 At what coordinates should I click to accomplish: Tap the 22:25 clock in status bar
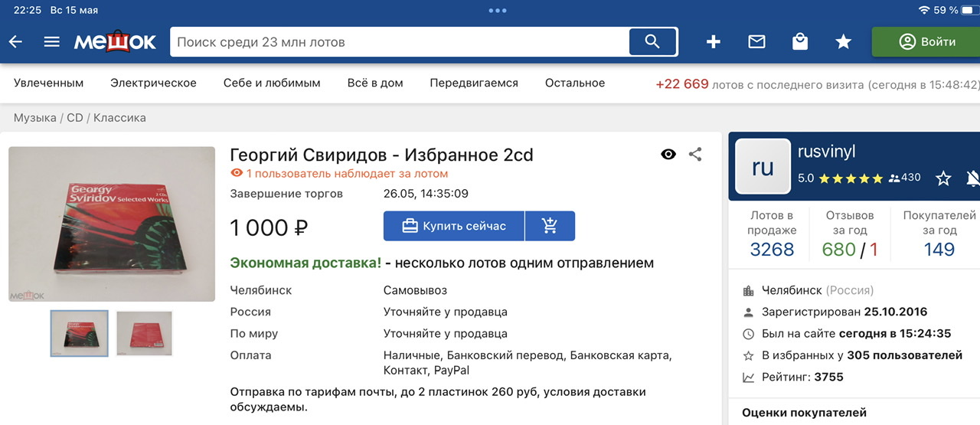pos(28,10)
